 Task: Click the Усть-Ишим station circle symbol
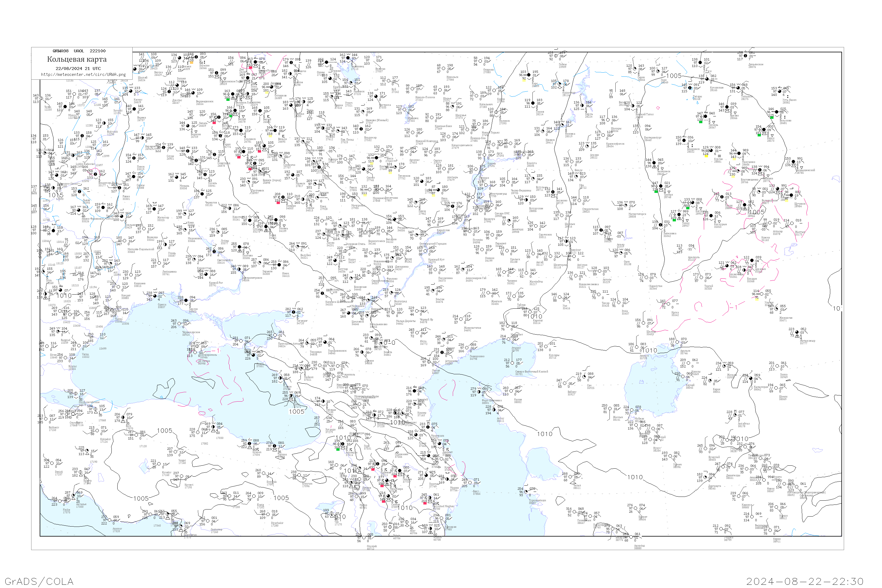[779, 91]
